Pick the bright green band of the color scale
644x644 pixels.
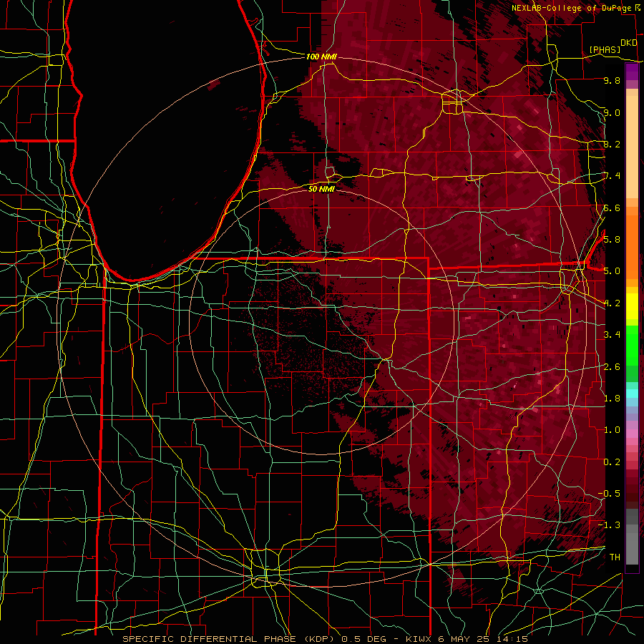pyautogui.click(x=632, y=346)
